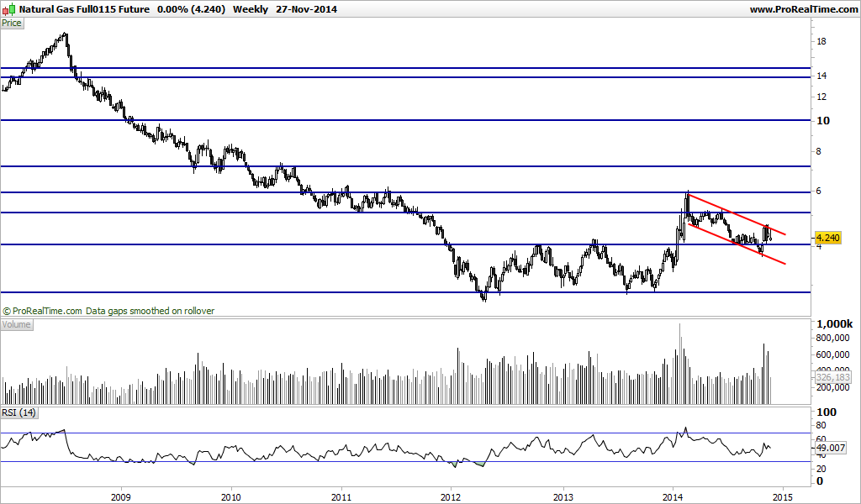861x504 pixels.
Task: Click the 6 price axis label
Action: coord(819,191)
